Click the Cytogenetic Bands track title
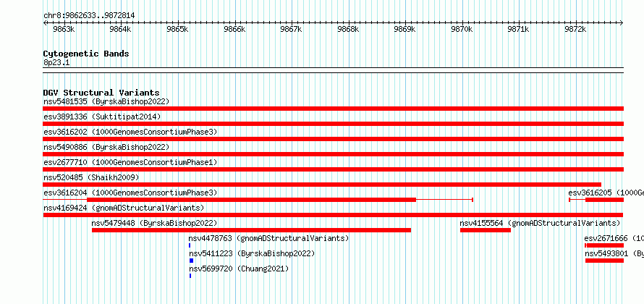 click(86, 54)
